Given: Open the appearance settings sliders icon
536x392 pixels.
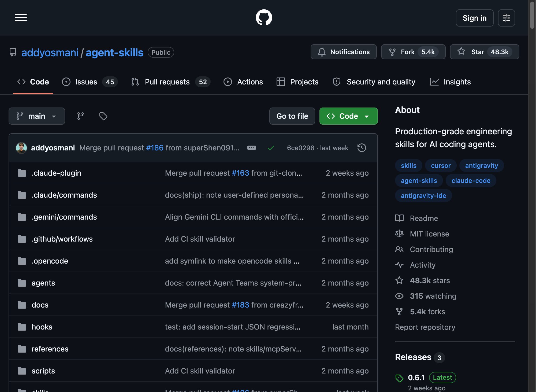Looking at the screenshot, I should (x=506, y=18).
